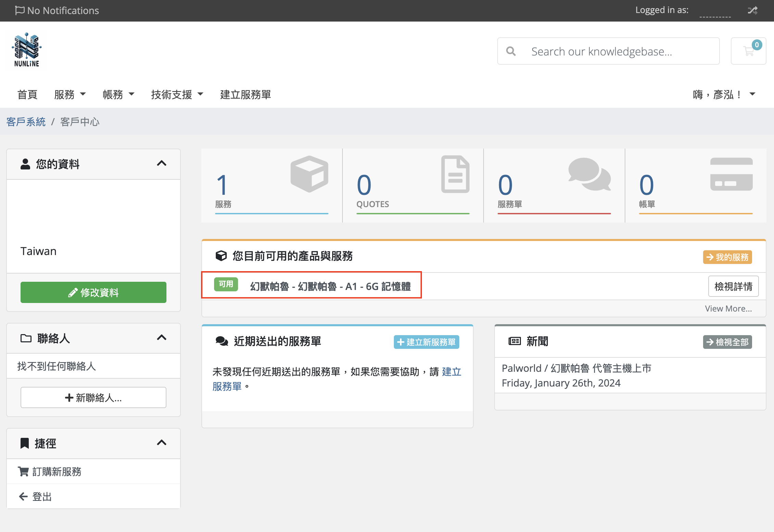Click the Logged in as: label
774x532 pixels.
coord(662,10)
